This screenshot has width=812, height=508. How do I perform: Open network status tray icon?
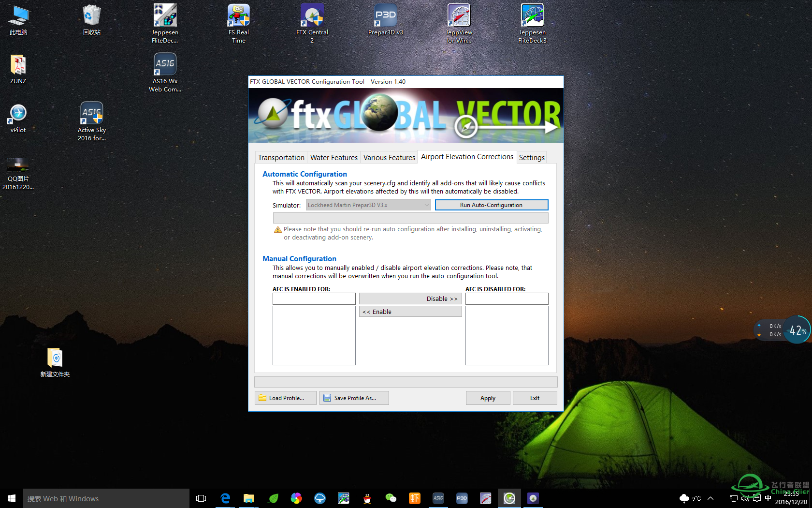734,498
